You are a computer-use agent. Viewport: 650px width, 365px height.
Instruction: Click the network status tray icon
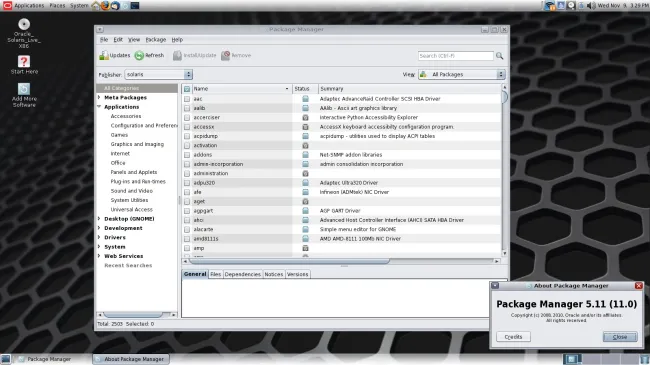click(550, 5)
